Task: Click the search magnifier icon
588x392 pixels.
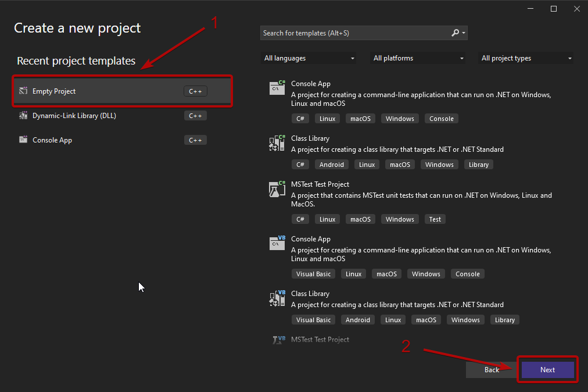Action: click(x=456, y=33)
